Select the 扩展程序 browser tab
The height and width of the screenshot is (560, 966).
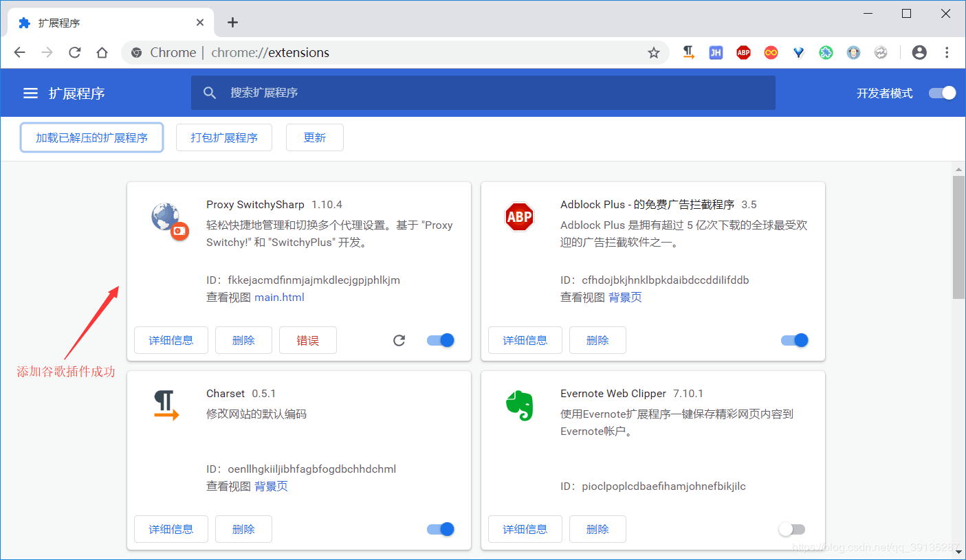(103, 22)
